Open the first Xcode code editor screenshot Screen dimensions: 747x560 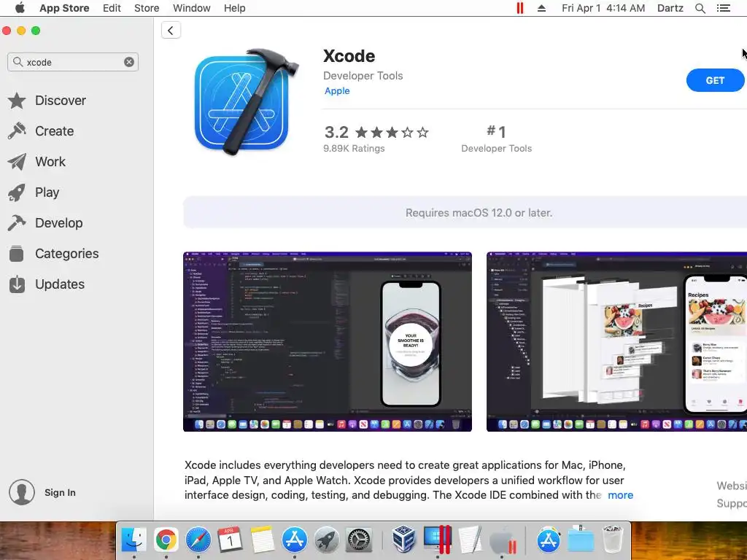point(328,341)
